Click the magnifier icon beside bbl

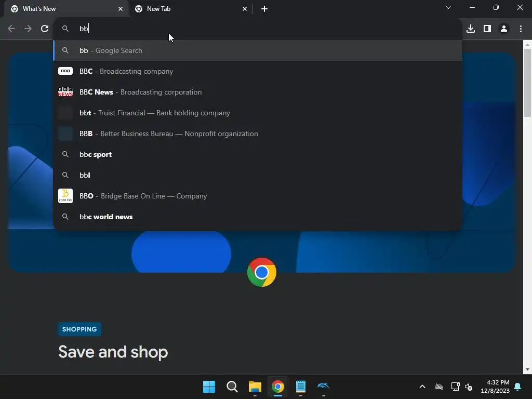click(65, 175)
